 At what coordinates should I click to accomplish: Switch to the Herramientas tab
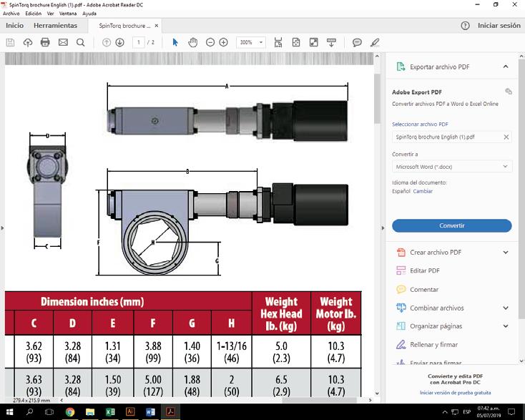56,26
